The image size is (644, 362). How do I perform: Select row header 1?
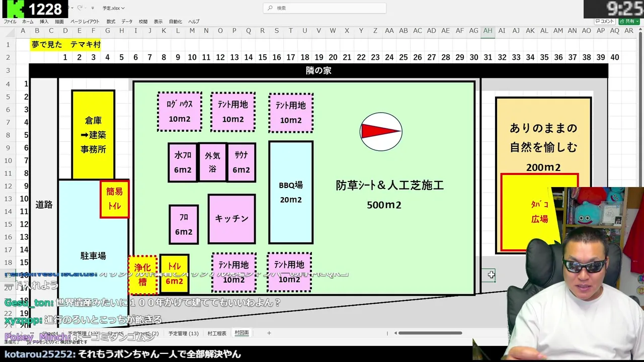(x=8, y=45)
